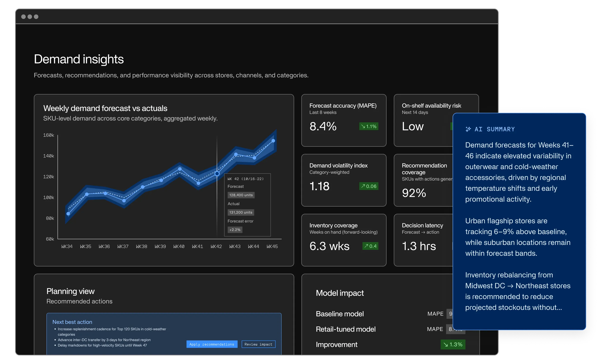Click the middle window control dot
This screenshot has height=364, width=602.
(30, 17)
